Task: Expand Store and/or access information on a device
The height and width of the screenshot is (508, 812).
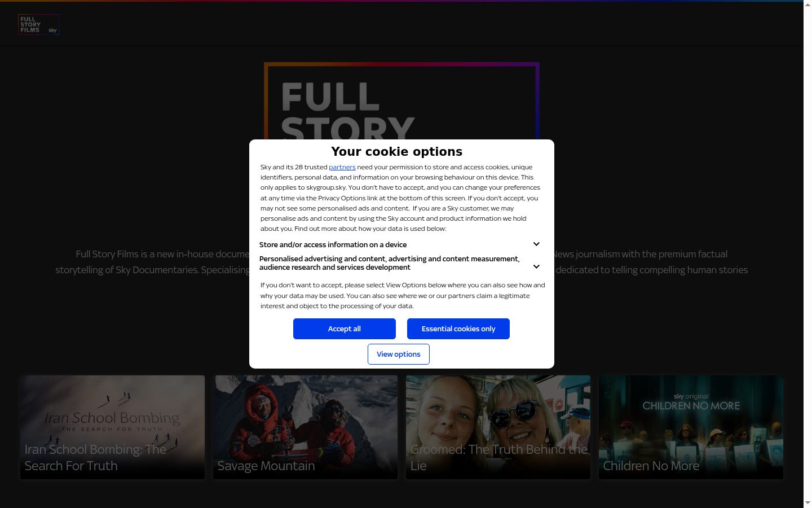Action: tap(400, 244)
